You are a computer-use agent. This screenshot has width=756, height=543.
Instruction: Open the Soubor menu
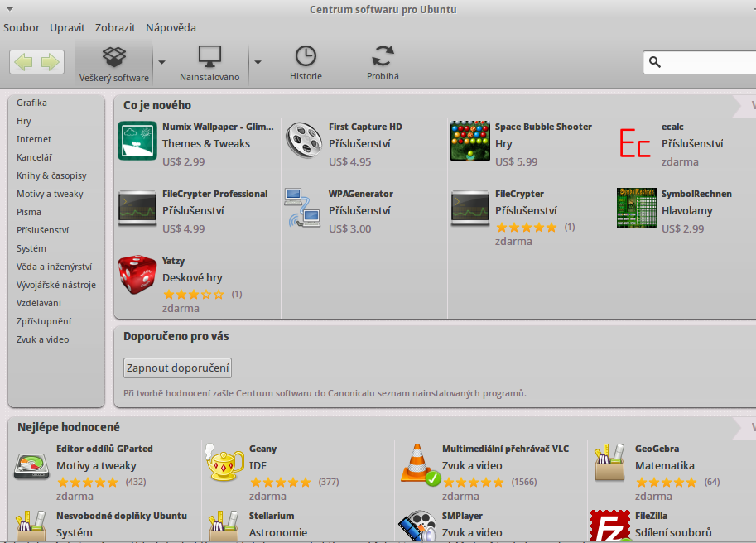tap(22, 28)
